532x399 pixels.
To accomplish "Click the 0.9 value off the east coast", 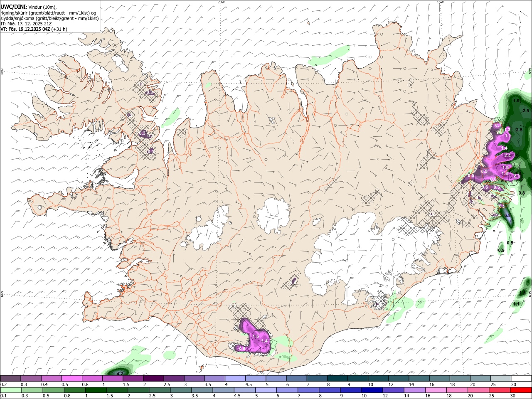I will pyautogui.click(x=501, y=250).
